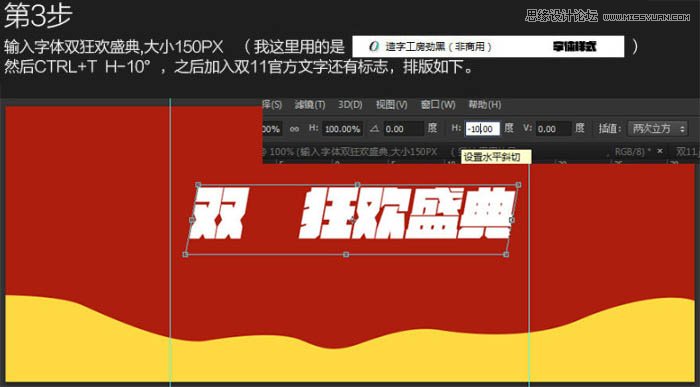Click the 造字工房劲黑 font name sample
The image size is (700, 387).
pos(438,46)
